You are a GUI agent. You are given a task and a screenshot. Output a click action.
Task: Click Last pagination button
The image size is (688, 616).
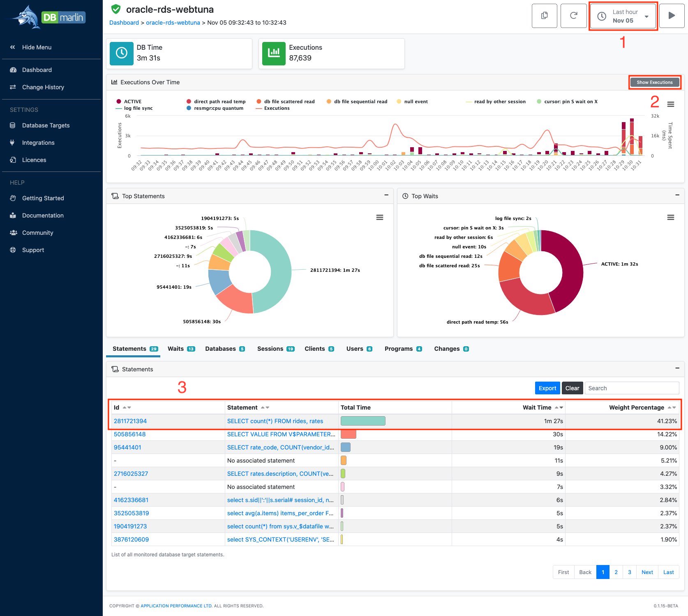[668, 572]
